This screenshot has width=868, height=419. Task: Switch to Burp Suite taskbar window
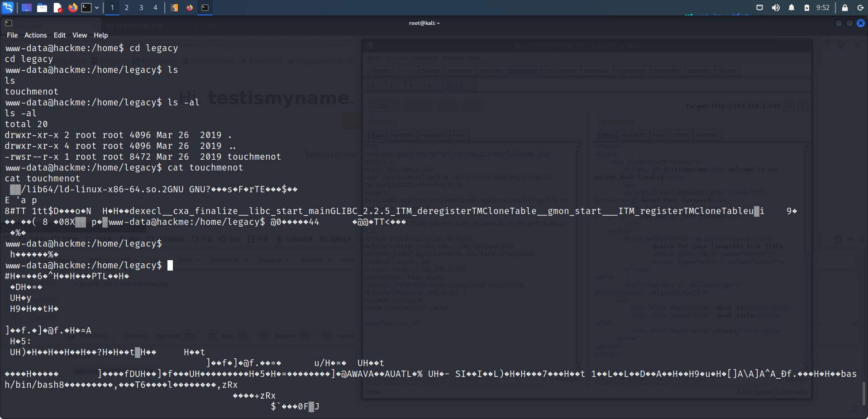(175, 8)
